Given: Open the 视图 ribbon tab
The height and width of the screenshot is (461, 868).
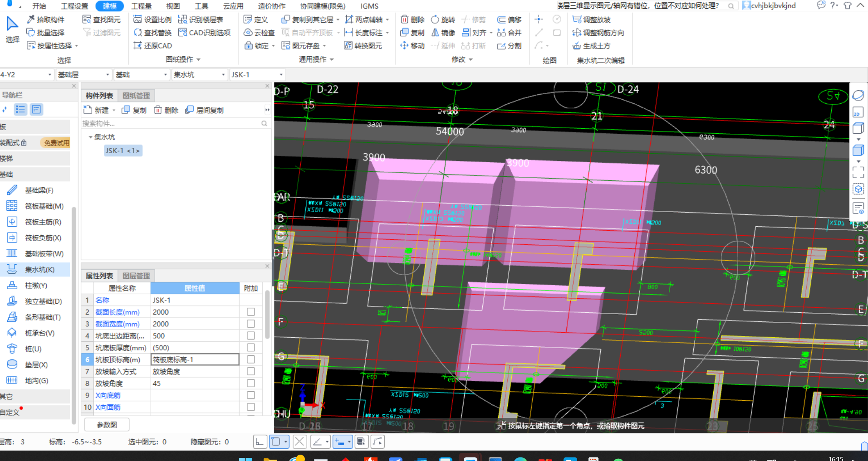Looking at the screenshot, I should (173, 6).
